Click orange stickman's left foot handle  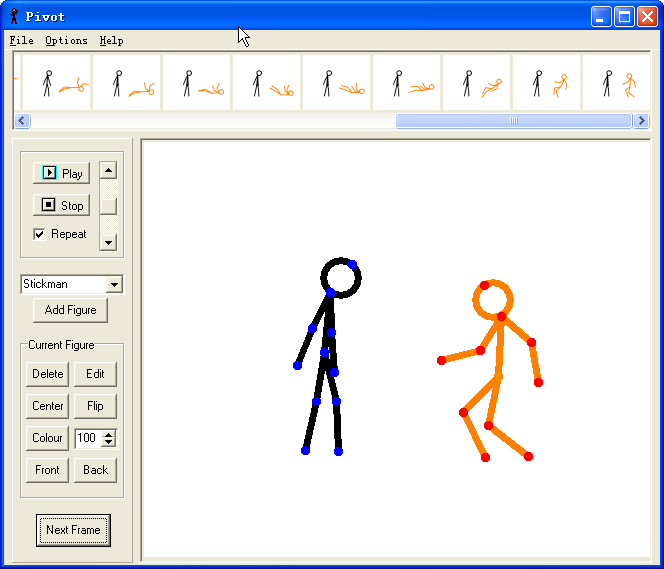point(485,457)
